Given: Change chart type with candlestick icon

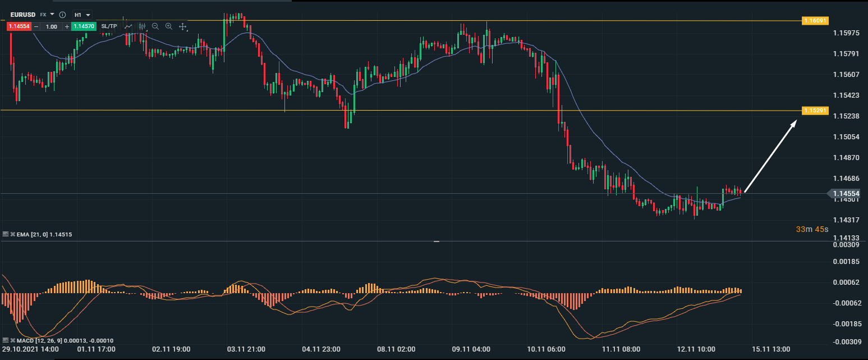Looking at the screenshot, I should coord(143,26).
